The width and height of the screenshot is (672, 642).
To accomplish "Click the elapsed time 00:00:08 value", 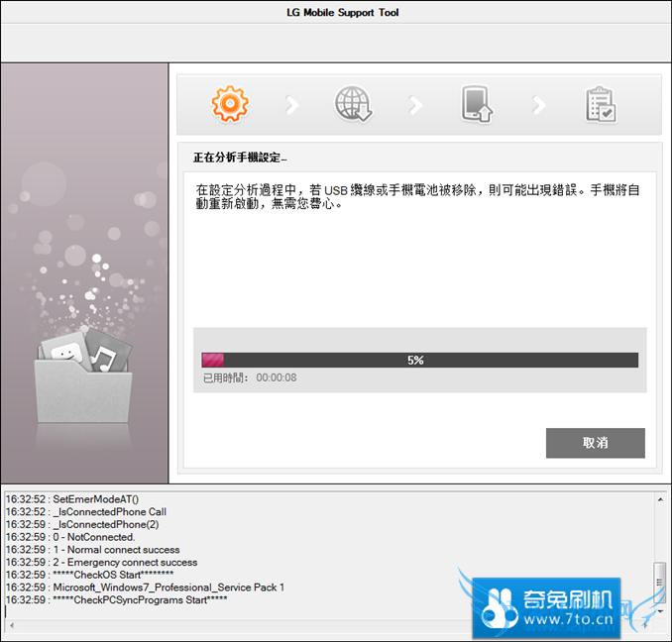I will click(x=277, y=377).
